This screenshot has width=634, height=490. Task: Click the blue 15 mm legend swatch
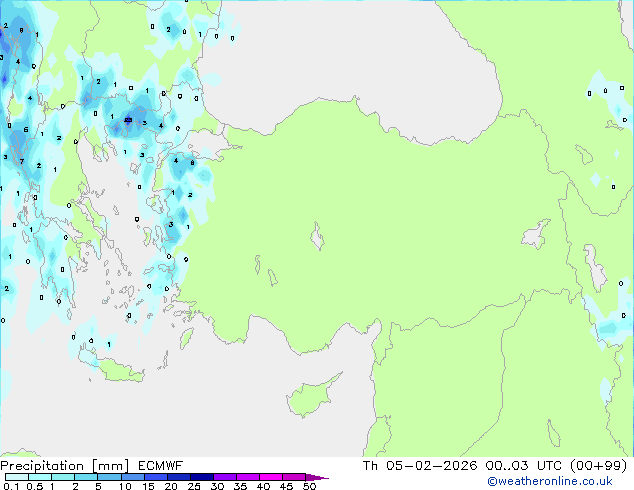[x=156, y=477]
